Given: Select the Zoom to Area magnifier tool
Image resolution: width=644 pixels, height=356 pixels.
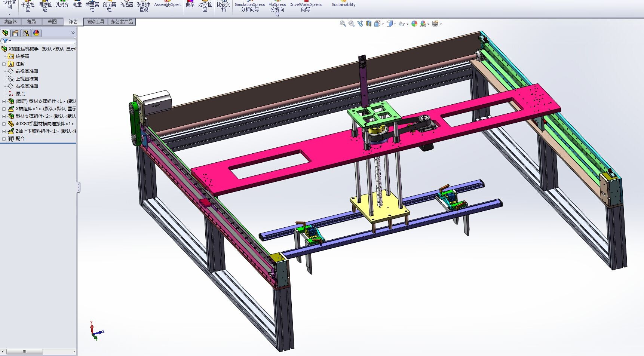Looking at the screenshot, I should click(351, 24).
